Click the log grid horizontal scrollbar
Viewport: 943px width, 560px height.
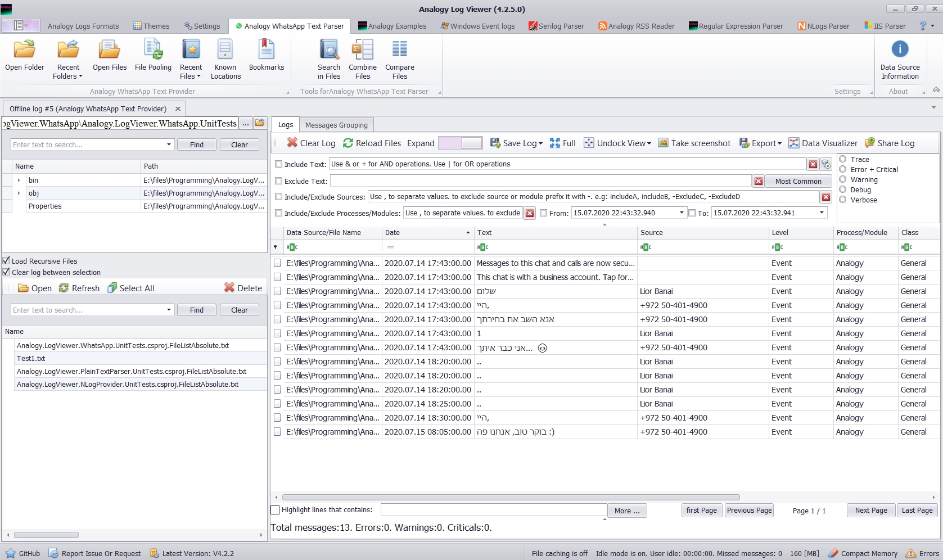click(511, 497)
